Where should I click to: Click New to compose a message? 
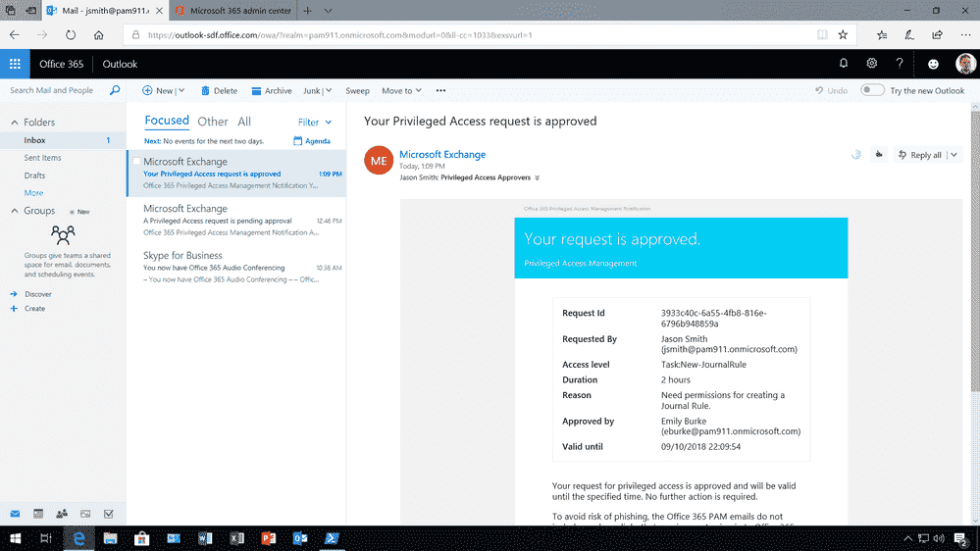(x=158, y=90)
